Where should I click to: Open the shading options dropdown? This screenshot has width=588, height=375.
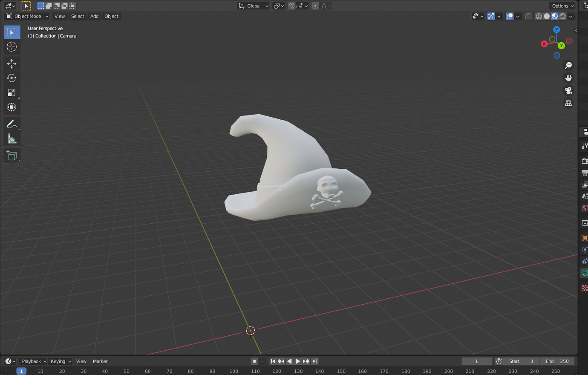pos(571,16)
